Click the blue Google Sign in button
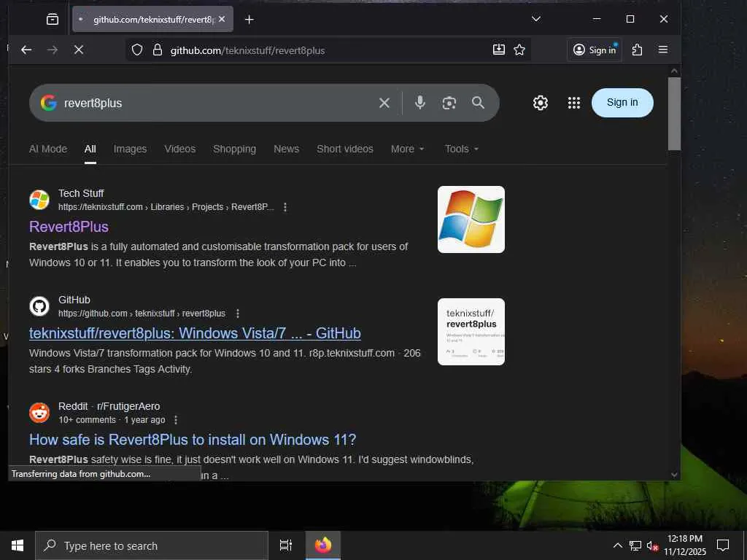This screenshot has width=747, height=560. (x=622, y=102)
